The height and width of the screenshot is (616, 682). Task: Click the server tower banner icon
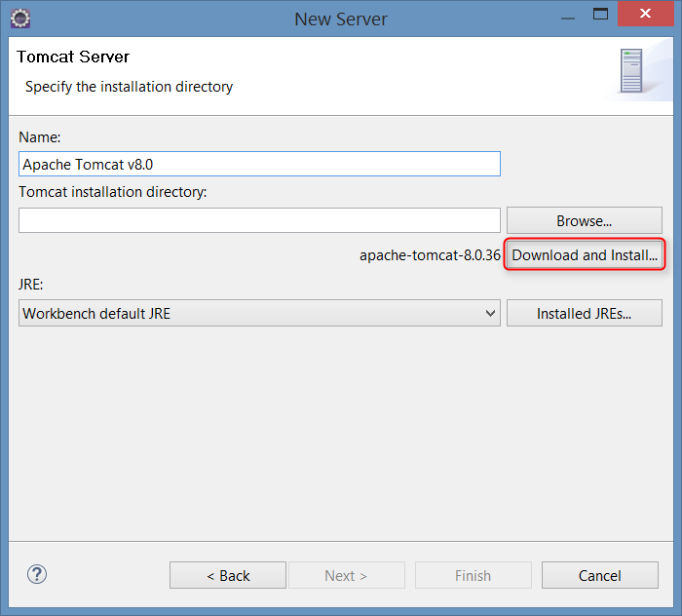[x=631, y=70]
